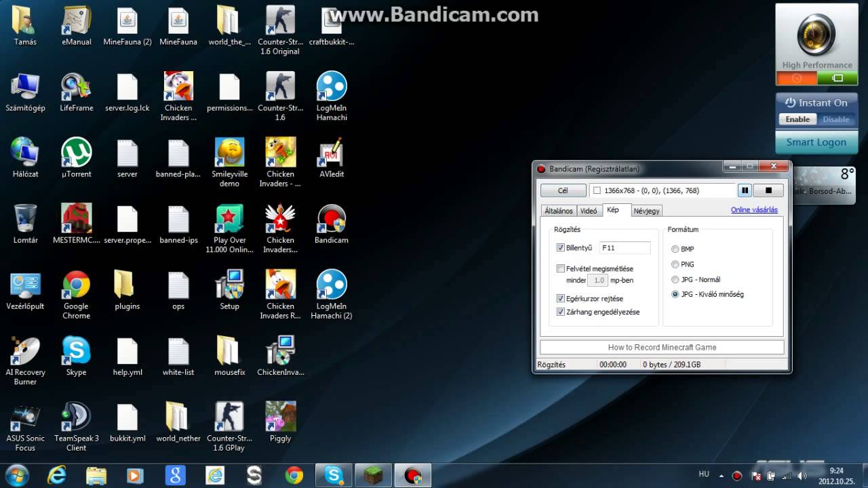The image size is (868, 488).
Task: Open the Vezérlőpult control panel icon
Action: pyautogui.click(x=26, y=290)
